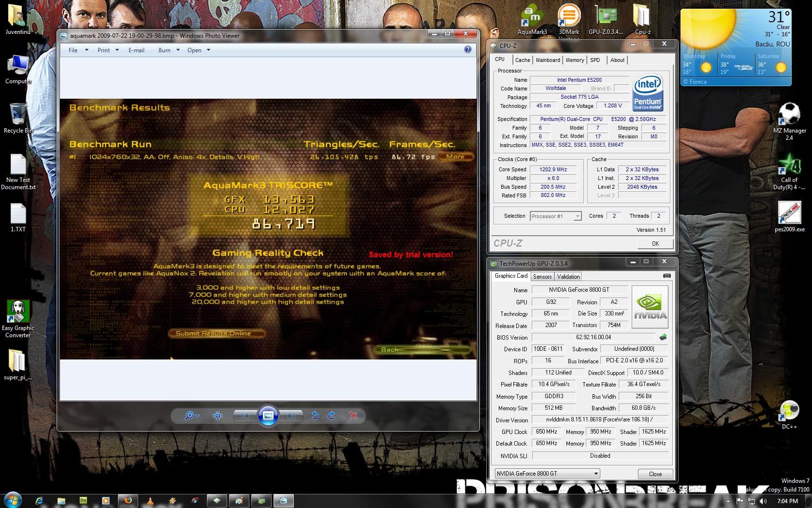Open Photo Viewer help icon
This screenshot has width=812, height=508.
pyautogui.click(x=467, y=49)
